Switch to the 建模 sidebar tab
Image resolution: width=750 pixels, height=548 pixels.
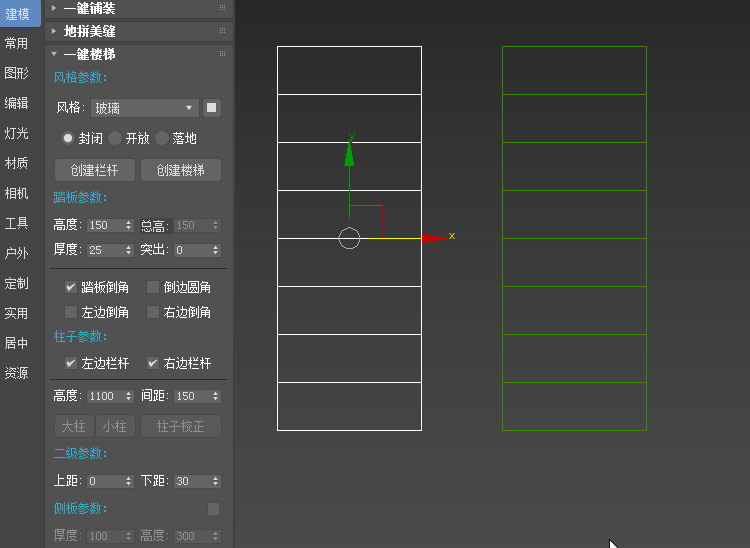pos(20,13)
